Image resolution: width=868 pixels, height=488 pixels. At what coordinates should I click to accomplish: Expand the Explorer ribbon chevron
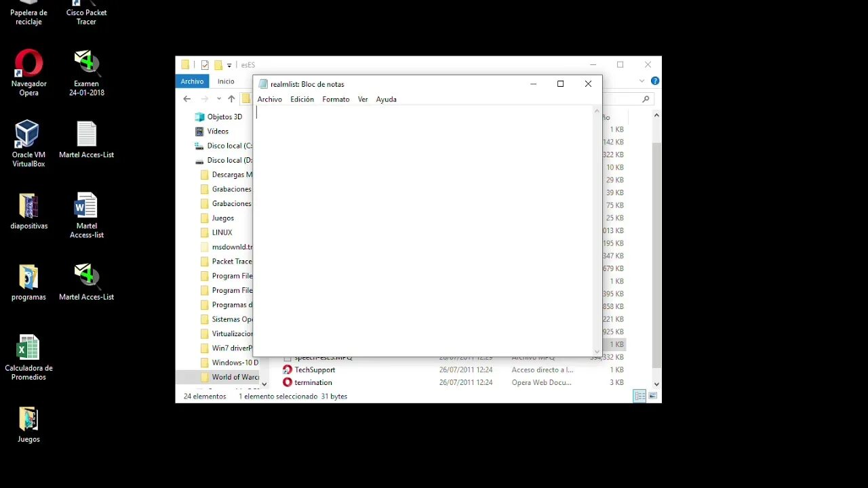tap(642, 81)
